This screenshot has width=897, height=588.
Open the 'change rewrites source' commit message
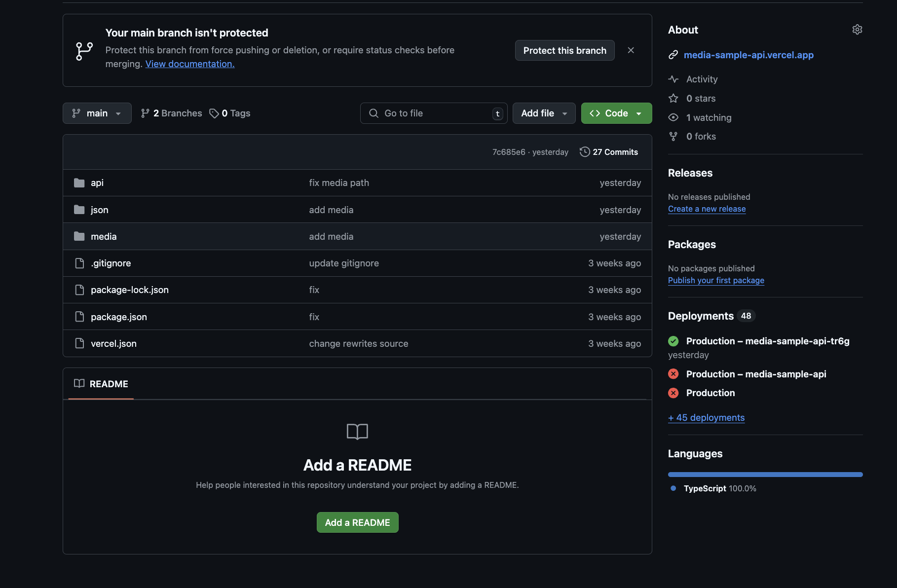pos(359,343)
